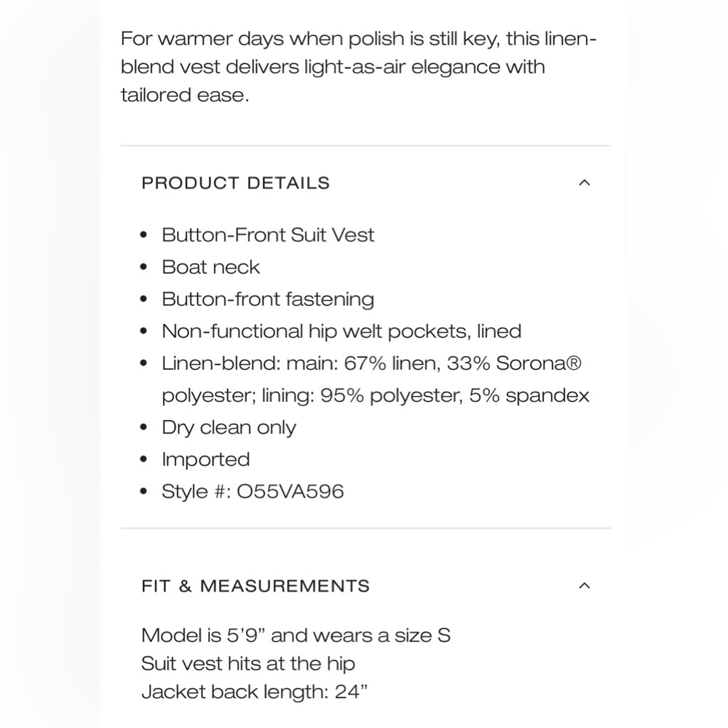Select the Button-Front Suit Vest bullet text
This screenshot has height=728, width=728.
pyautogui.click(x=268, y=235)
